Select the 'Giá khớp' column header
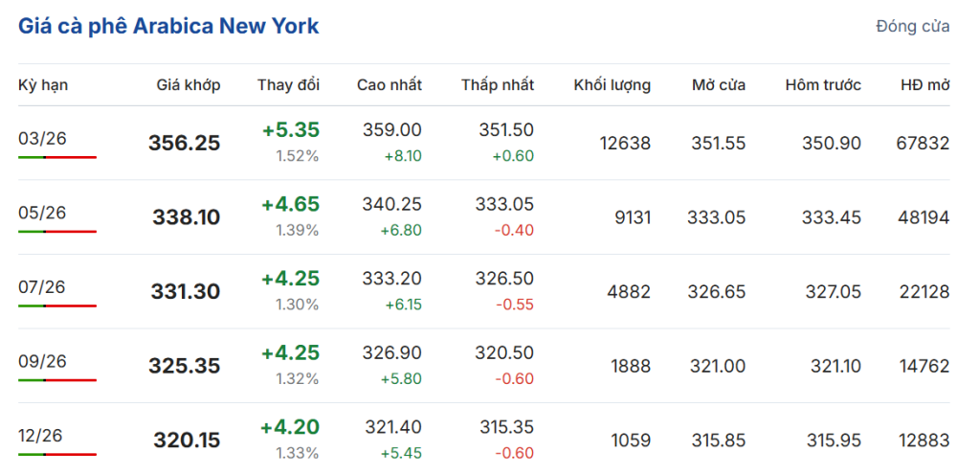 point(189,85)
